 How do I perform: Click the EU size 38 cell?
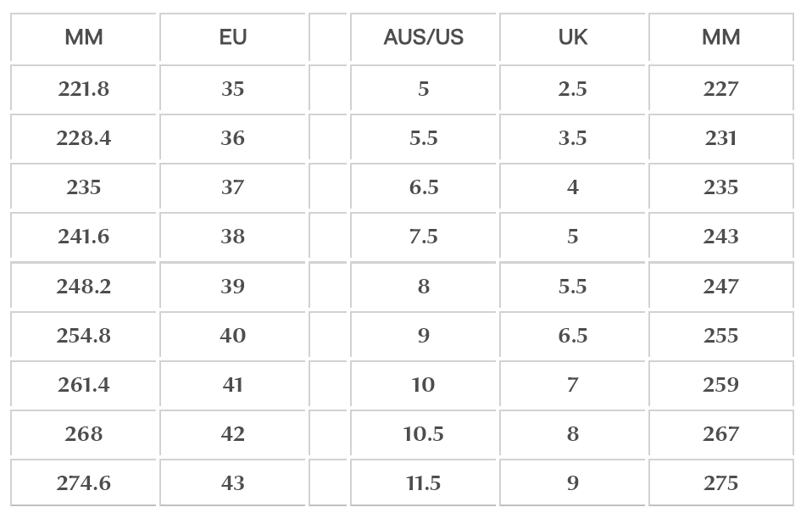click(x=232, y=237)
